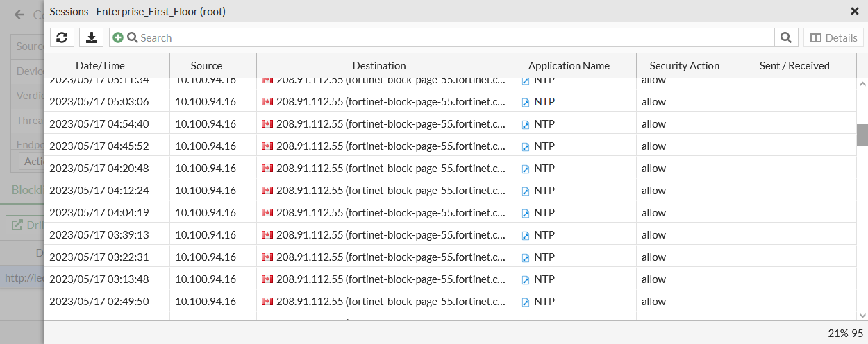Click the vertical scrollbar thumb
This screenshot has height=344, width=868.
click(x=862, y=135)
